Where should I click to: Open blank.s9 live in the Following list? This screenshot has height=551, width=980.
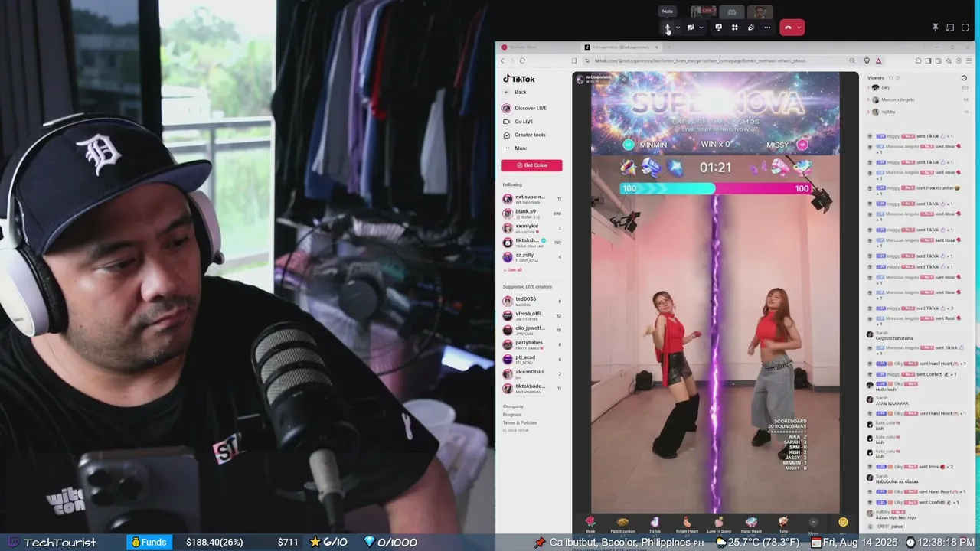pos(532,214)
